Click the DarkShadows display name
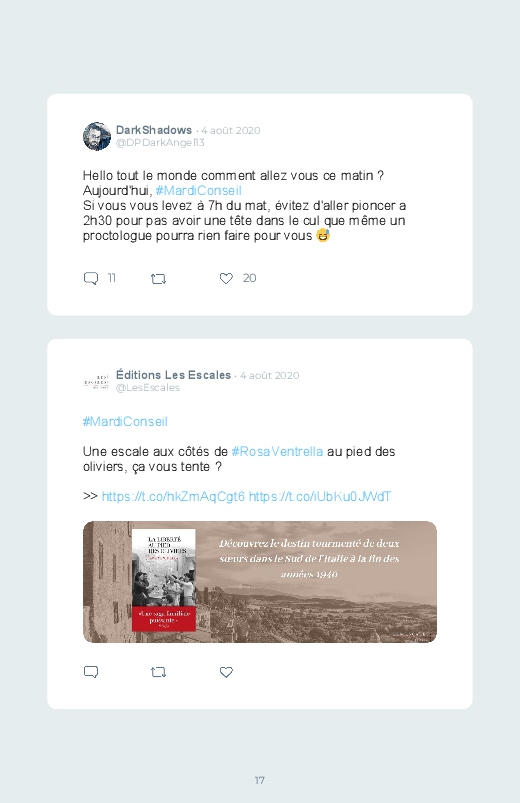Screen dimensions: 520x803 pyautogui.click(x=154, y=130)
